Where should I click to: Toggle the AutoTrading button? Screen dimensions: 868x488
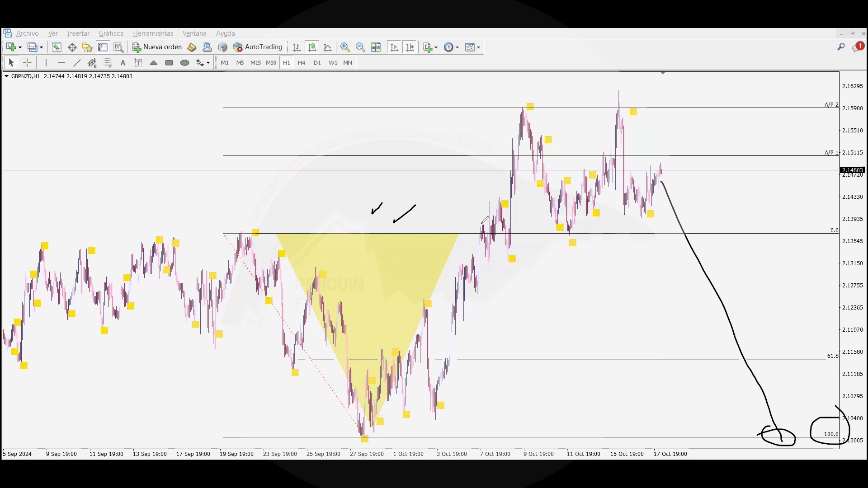[257, 47]
